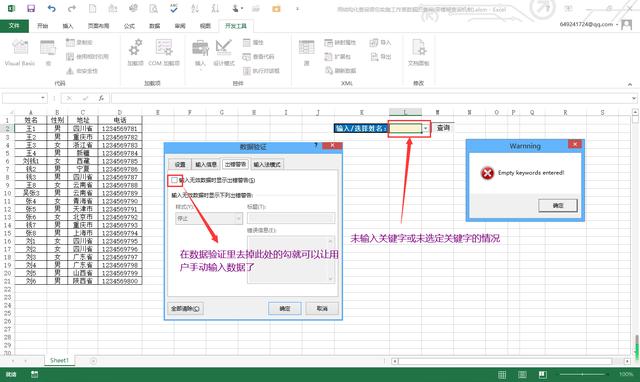The width and height of the screenshot is (640, 382).
Task: Click Clear All (全部清除) in Data Validation
Action: coord(185,309)
